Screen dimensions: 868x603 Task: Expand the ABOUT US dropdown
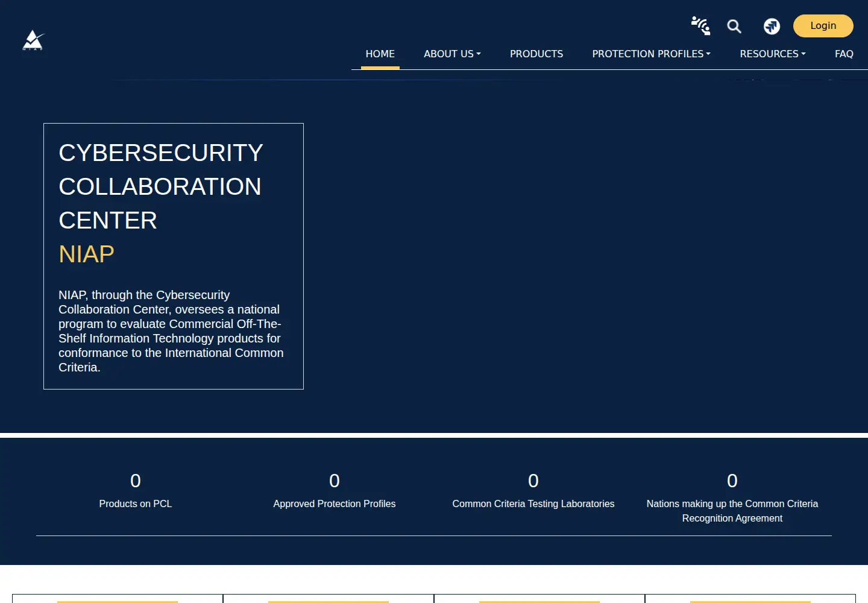click(x=452, y=54)
